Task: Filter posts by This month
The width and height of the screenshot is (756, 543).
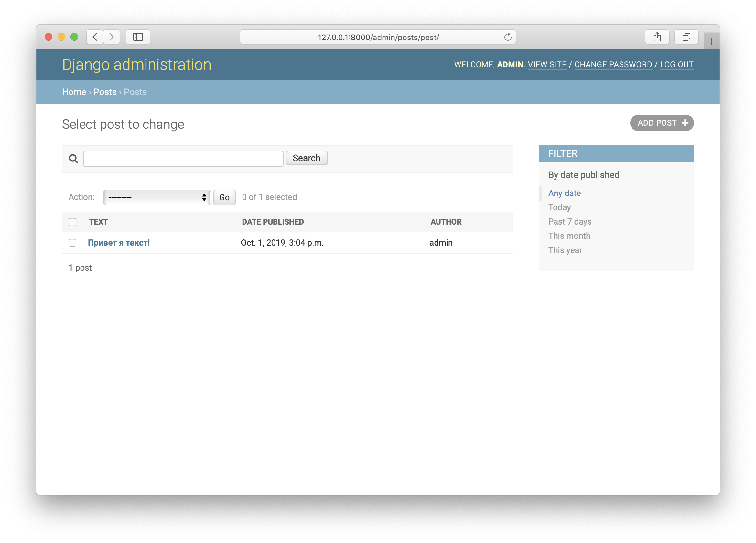Action: (569, 236)
